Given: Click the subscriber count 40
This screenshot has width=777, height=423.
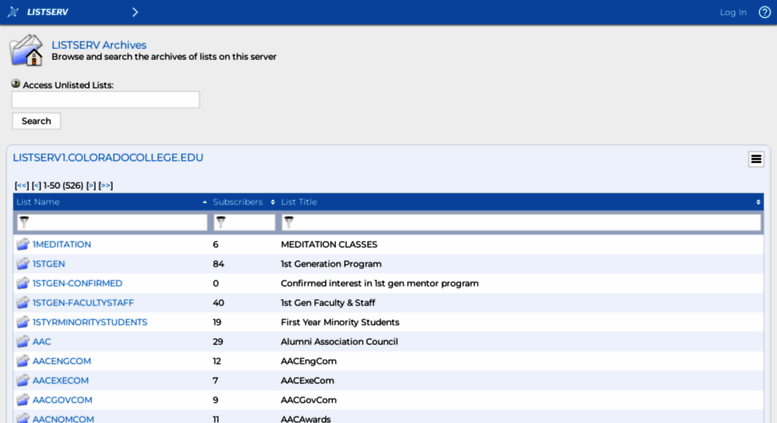Looking at the screenshot, I should [x=219, y=303].
